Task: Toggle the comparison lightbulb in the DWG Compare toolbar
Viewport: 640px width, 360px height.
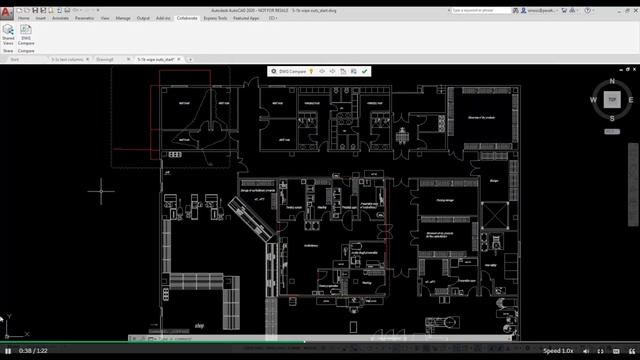Action: point(311,71)
